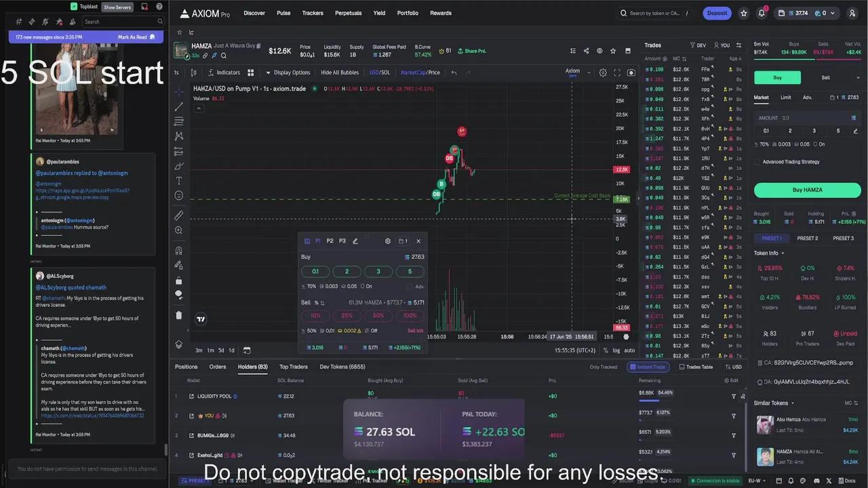Click the search by token field
The width and height of the screenshot is (868, 488).
(x=656, y=13)
